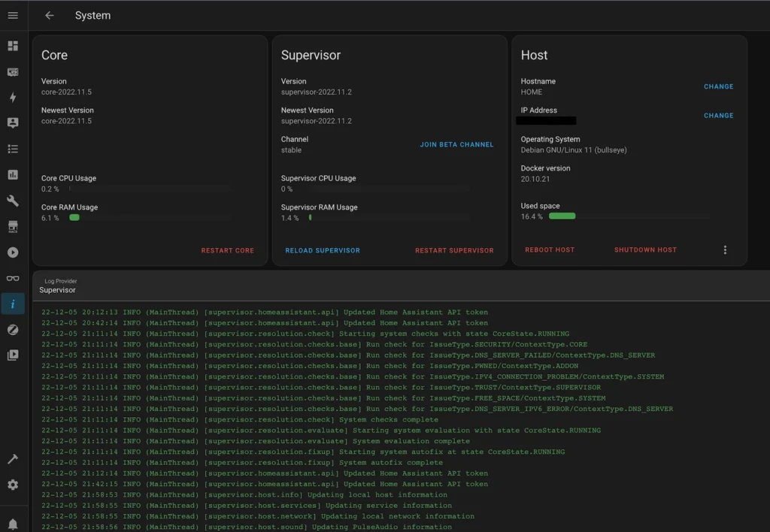
Task: Open the hamburger sidebar menu
Action: click(x=13, y=16)
